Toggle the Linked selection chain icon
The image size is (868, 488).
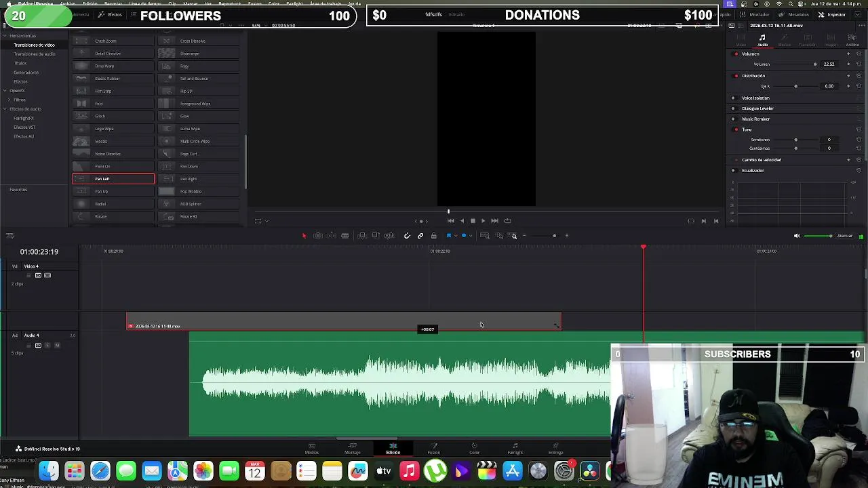tap(420, 236)
